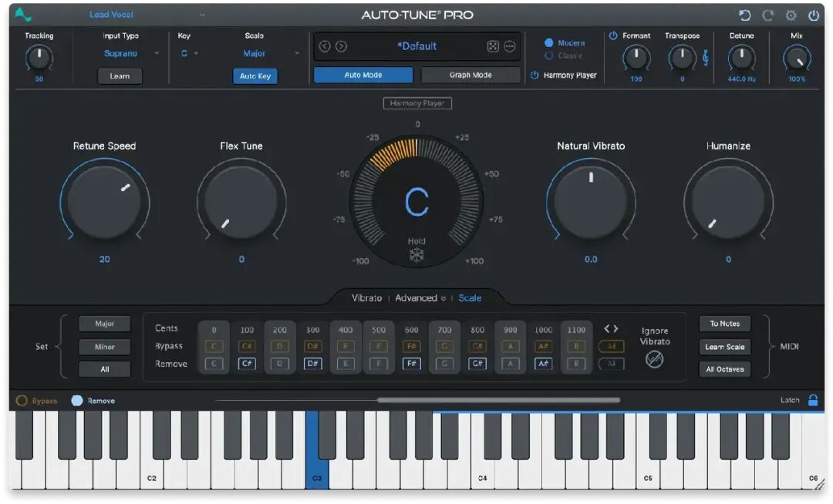Screen dimensions: 833x504
Task: Click the preset dice randomize icon
Action: click(493, 46)
